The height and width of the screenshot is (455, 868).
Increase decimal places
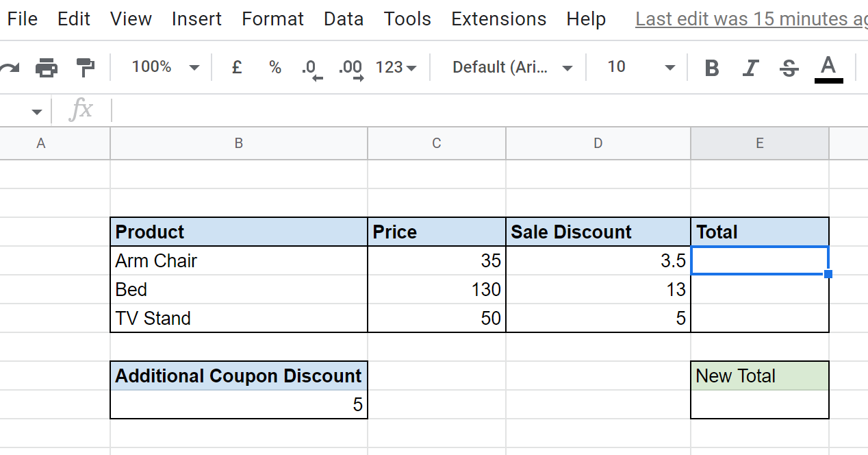click(351, 69)
